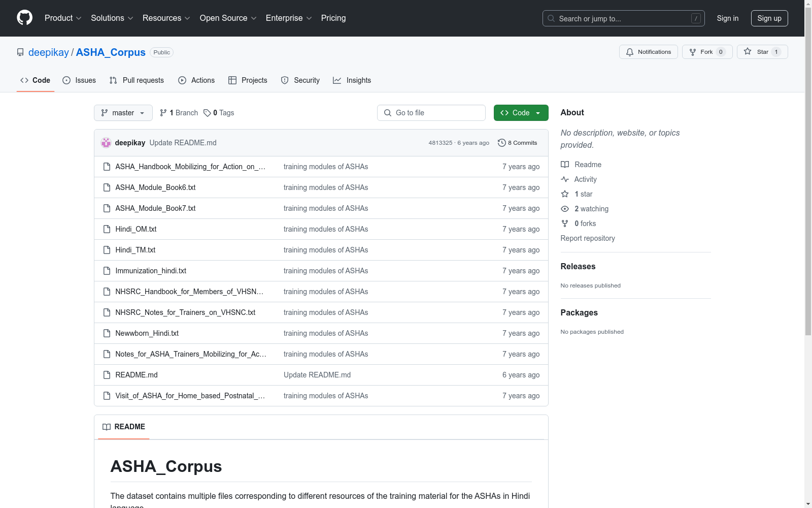Switch to the Actions tab
The image size is (812, 508).
[x=196, y=80]
